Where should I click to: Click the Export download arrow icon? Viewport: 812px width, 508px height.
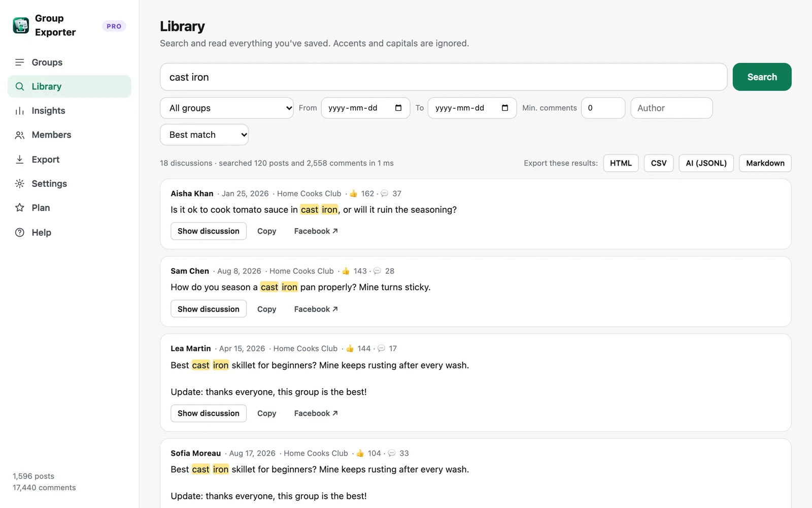point(20,160)
